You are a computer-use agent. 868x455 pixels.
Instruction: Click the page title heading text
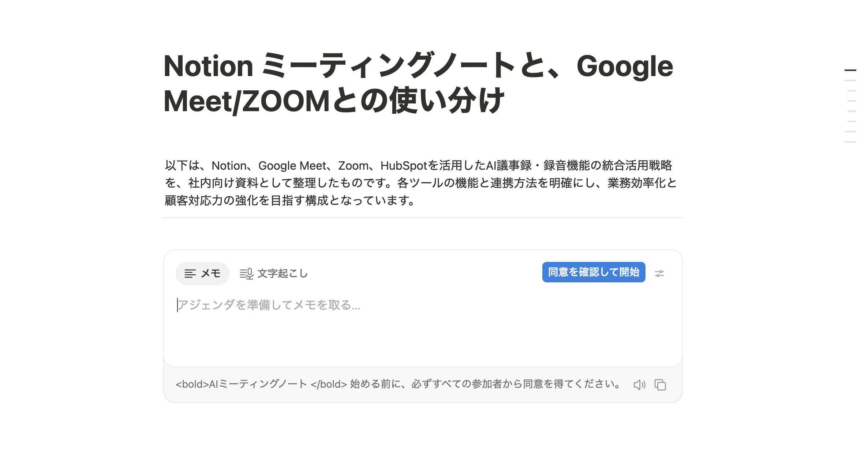[x=418, y=83]
